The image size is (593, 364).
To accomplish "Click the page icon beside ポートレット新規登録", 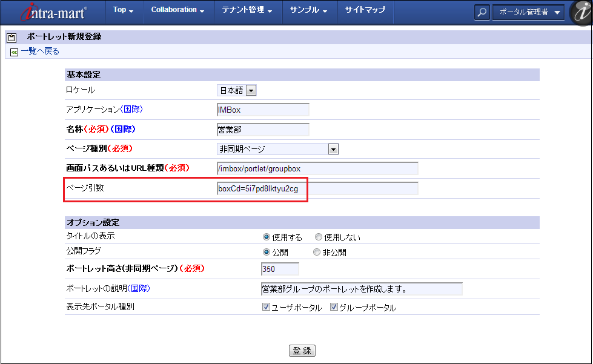I will 12,38.
